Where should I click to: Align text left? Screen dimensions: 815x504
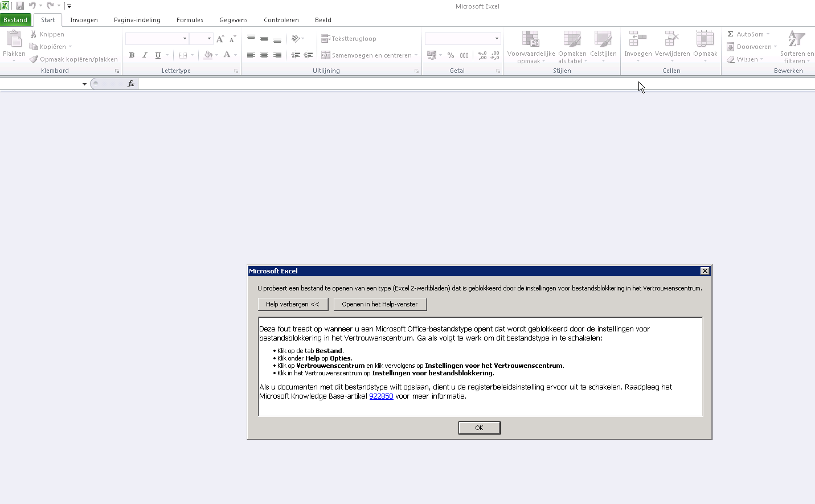(251, 55)
